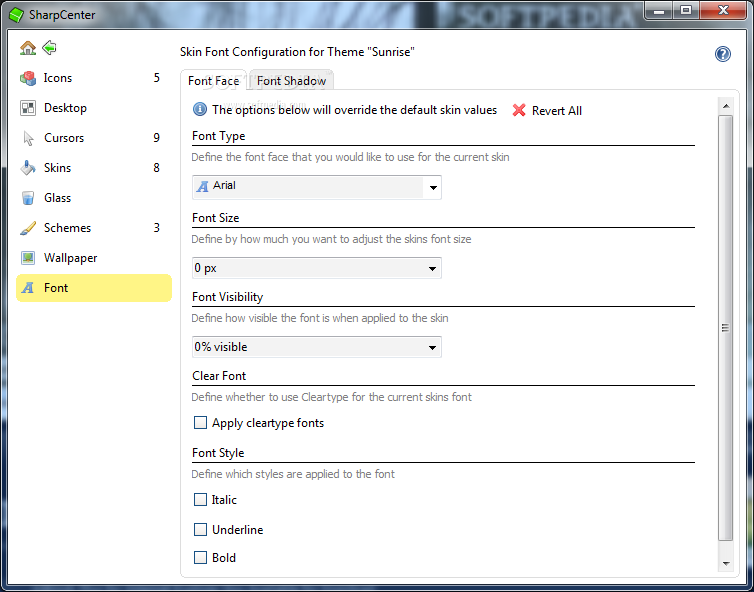Screen dimensions: 754x592
Task: Click the scrollbar up arrow
Action: 726,106
